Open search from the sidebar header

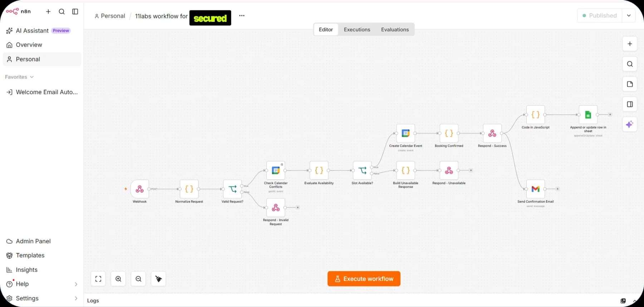(x=62, y=11)
